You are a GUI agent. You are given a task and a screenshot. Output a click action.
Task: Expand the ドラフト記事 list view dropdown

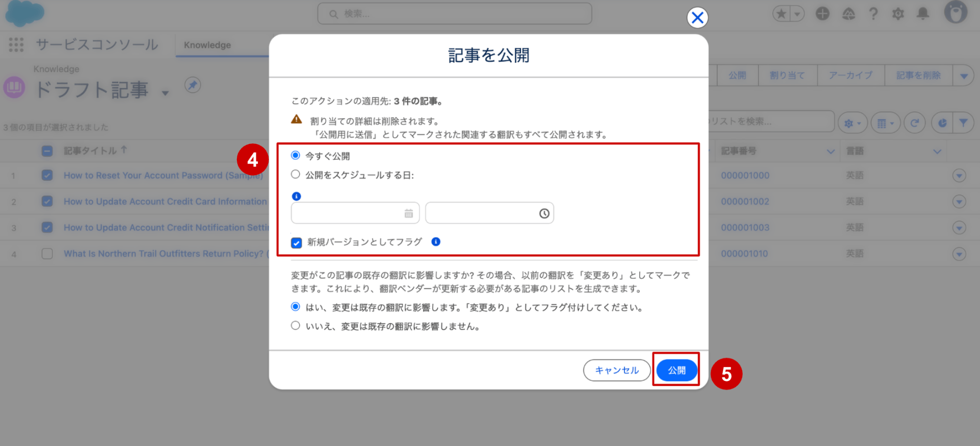click(x=165, y=93)
